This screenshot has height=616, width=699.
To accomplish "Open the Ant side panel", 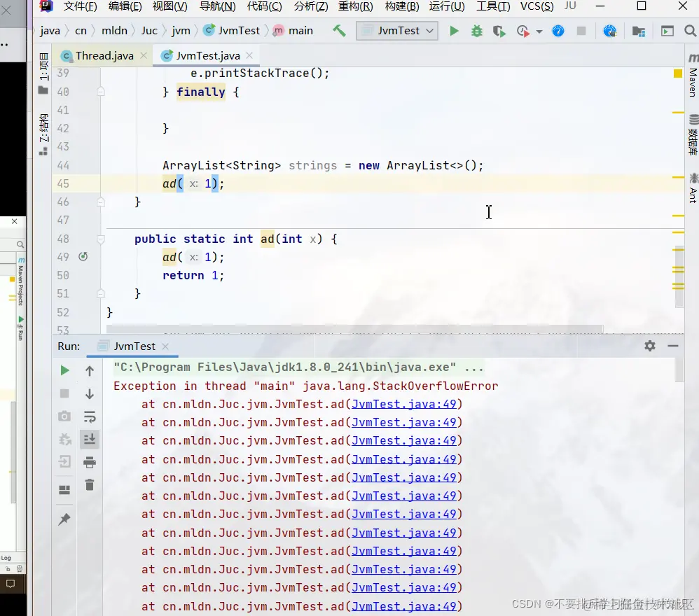I will pyautogui.click(x=693, y=188).
